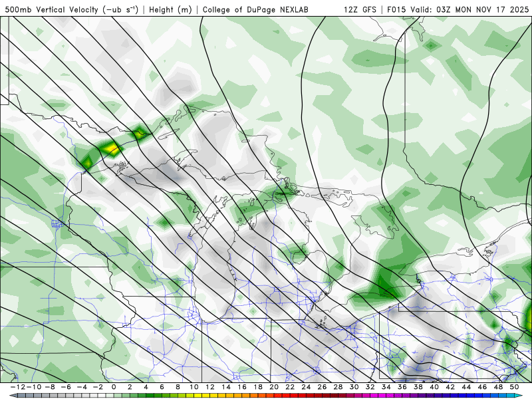The height and width of the screenshot is (399, 532).
Task: Click the '38' value on the color scale
Action: pyautogui.click(x=418, y=387)
